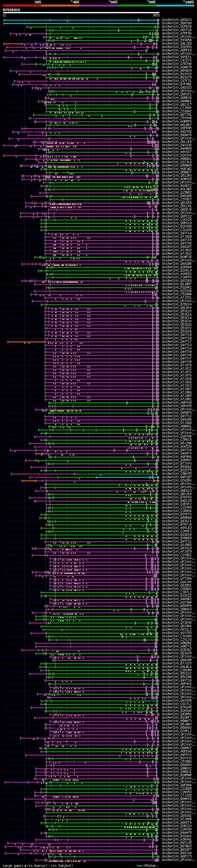Select label UniRef100_A0K528
This screenshot has height=868, width=197.
click(x=177, y=446)
